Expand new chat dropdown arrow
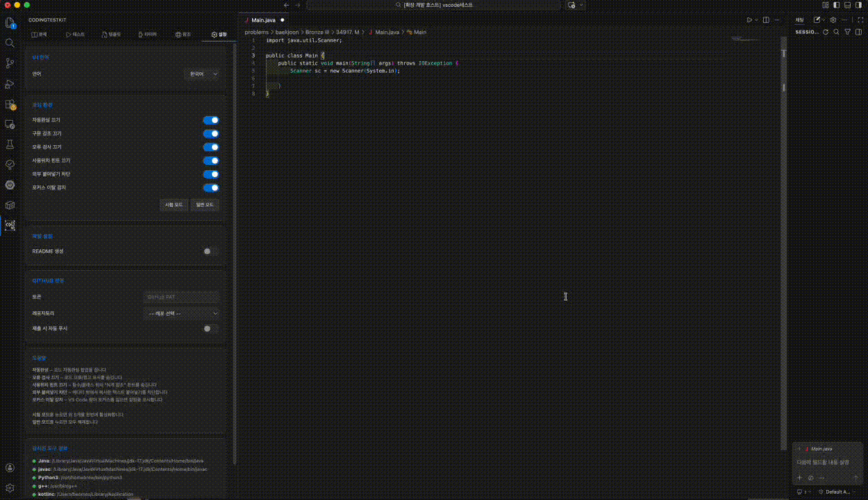Screen dimensions: 868x500 click(824, 20)
